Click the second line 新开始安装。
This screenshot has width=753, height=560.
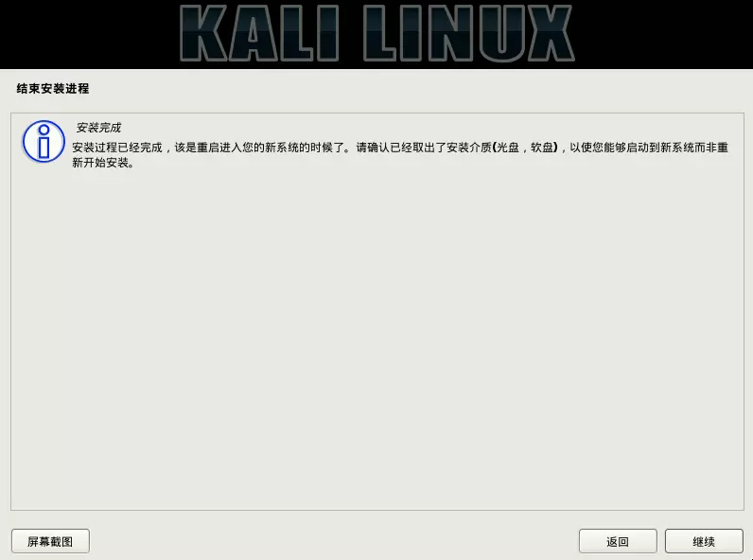(103, 163)
